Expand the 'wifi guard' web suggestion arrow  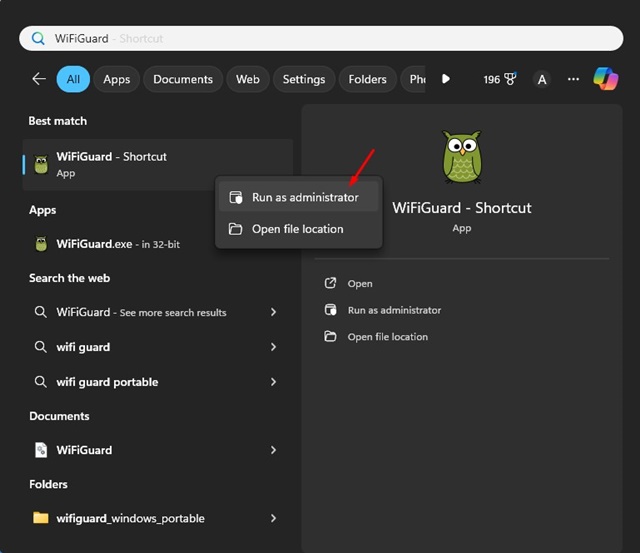click(273, 347)
